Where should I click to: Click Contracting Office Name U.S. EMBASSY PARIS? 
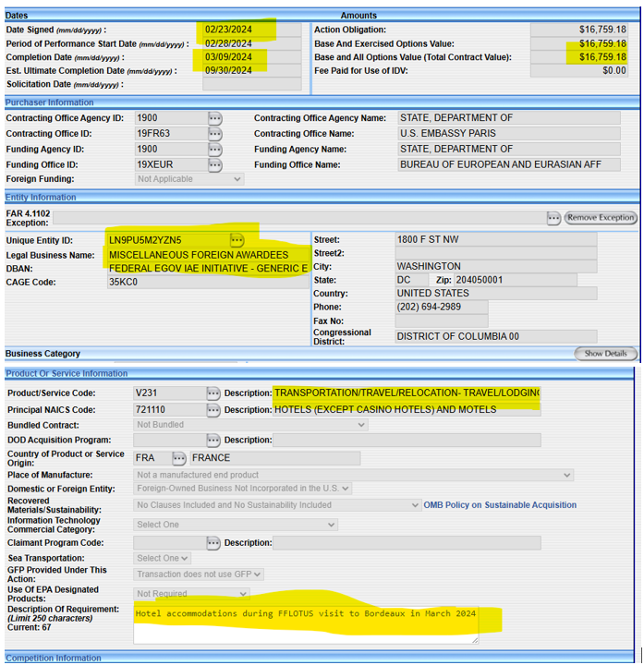click(x=509, y=134)
